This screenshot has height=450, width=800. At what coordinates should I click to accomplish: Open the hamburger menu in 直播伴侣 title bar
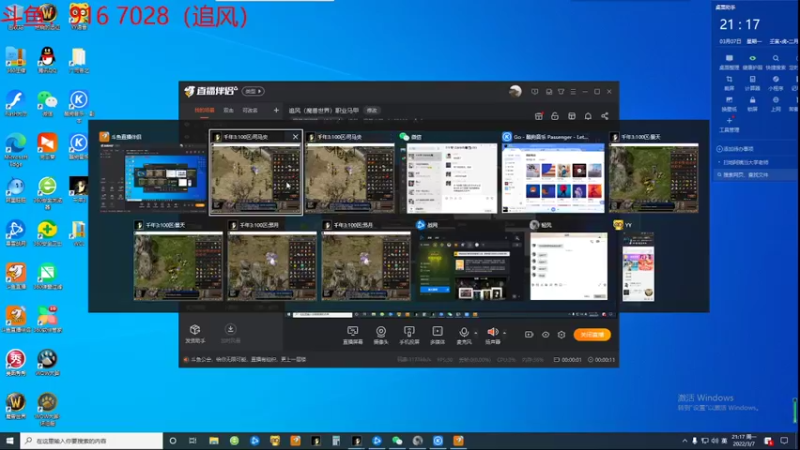point(573,92)
